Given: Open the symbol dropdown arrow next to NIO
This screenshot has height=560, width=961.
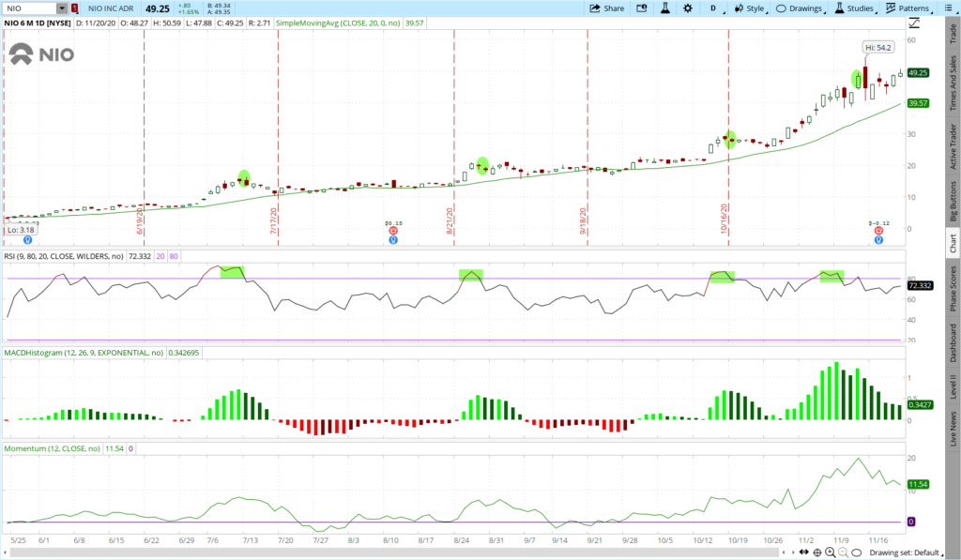Looking at the screenshot, I should (x=62, y=8).
